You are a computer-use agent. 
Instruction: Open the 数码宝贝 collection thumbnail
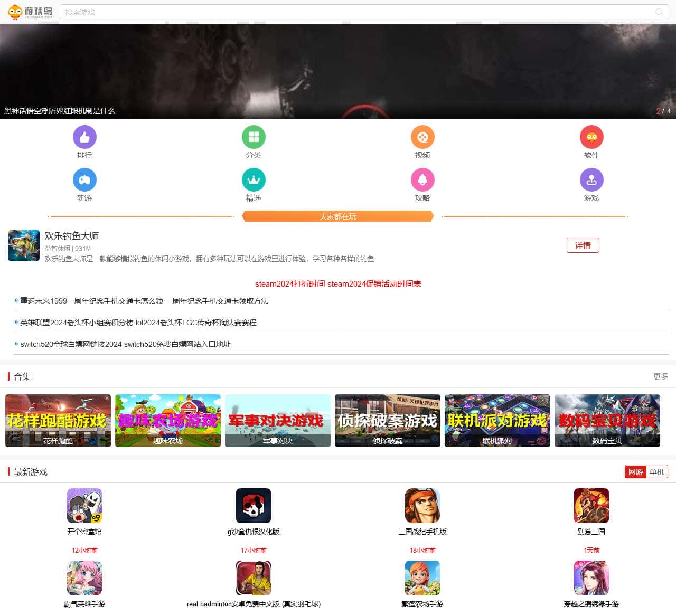coord(607,421)
